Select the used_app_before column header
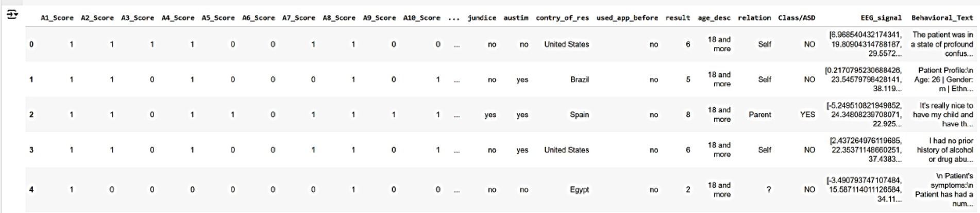The image size is (980, 213). 627,18
